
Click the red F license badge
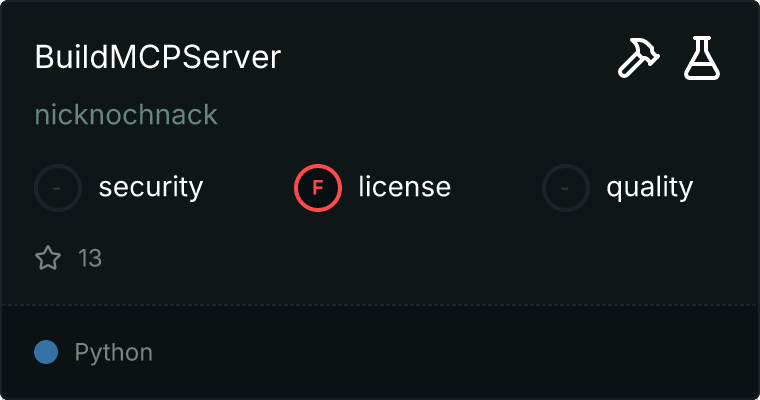coord(318,187)
